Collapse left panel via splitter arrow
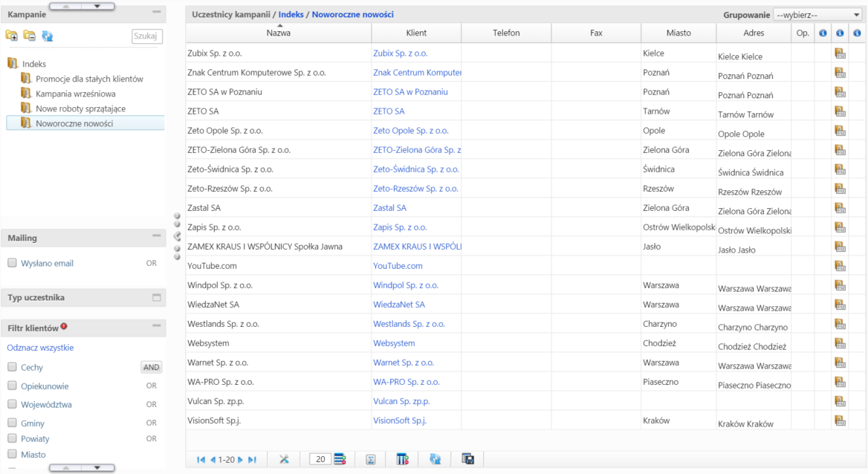The height and width of the screenshot is (474, 868). click(177, 236)
